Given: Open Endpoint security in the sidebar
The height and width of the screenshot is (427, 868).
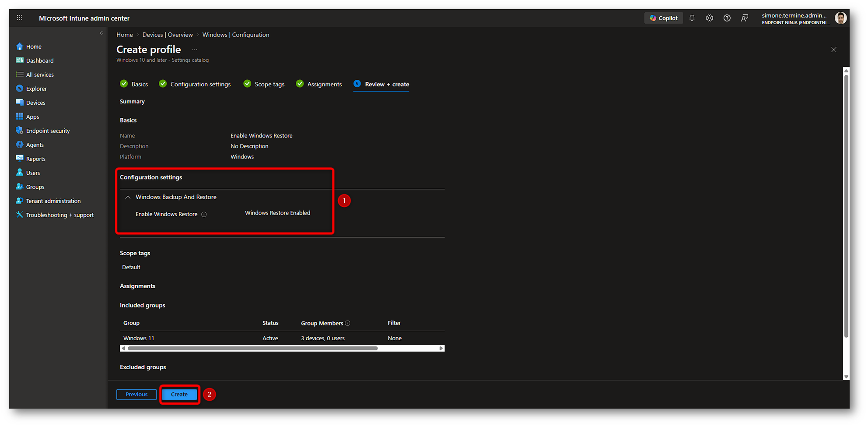Looking at the screenshot, I should pos(48,131).
